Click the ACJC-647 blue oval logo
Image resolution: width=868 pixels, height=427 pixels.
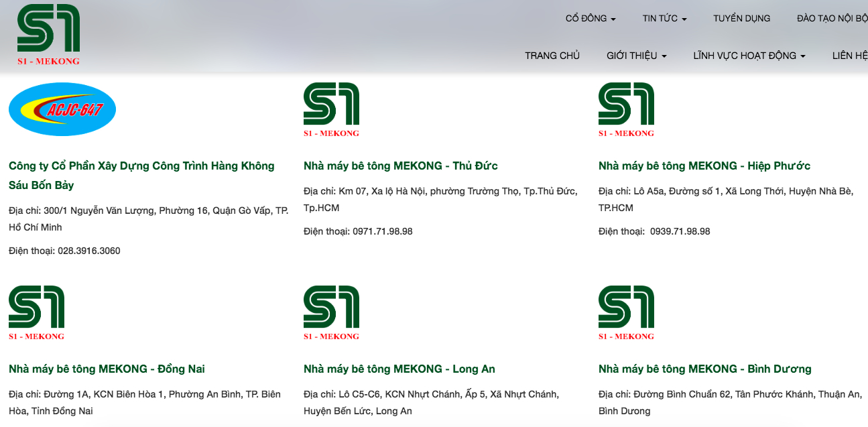click(62, 109)
